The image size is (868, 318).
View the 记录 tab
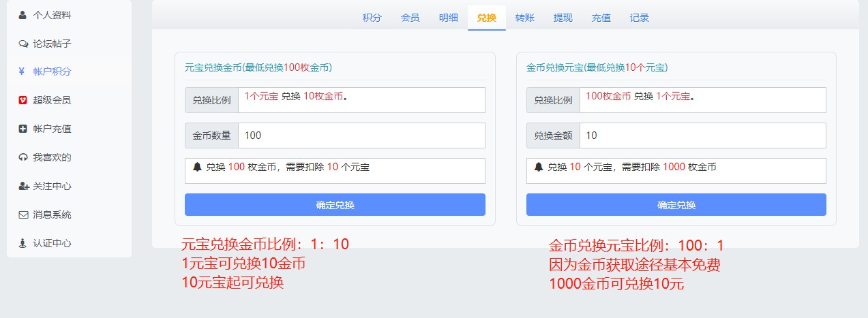pos(639,18)
